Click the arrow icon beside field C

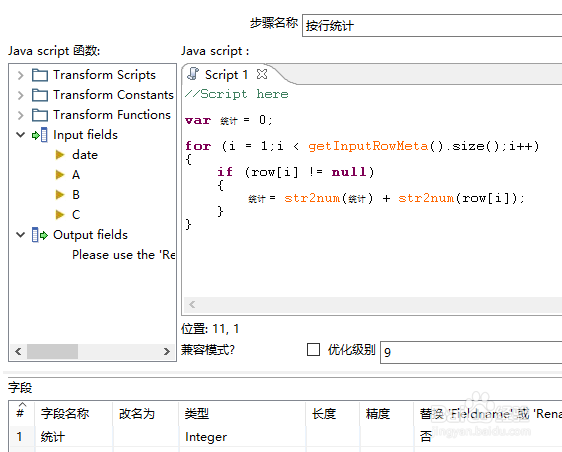pos(60,215)
